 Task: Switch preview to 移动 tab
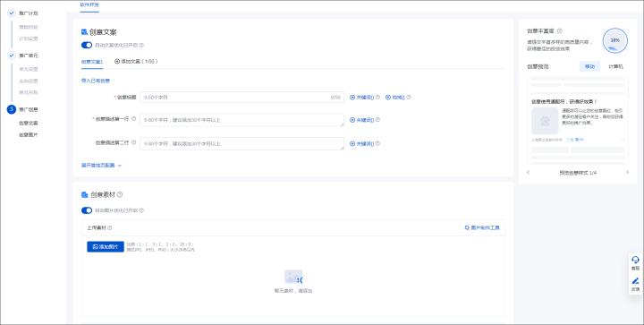[589, 66]
